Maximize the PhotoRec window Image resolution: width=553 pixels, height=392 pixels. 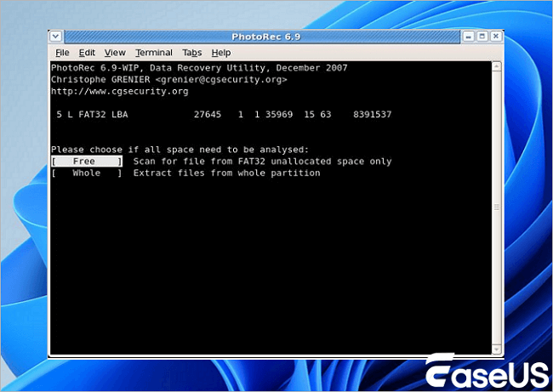click(482, 37)
